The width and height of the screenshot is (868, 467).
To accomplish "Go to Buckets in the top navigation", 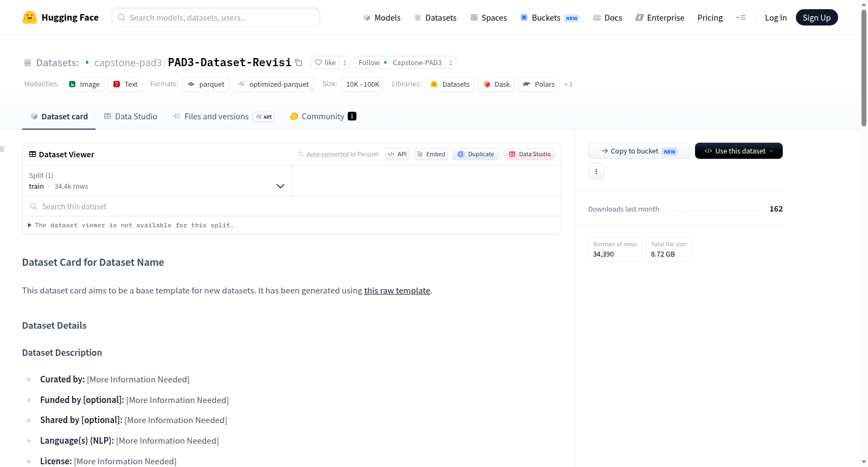I will pos(550,17).
